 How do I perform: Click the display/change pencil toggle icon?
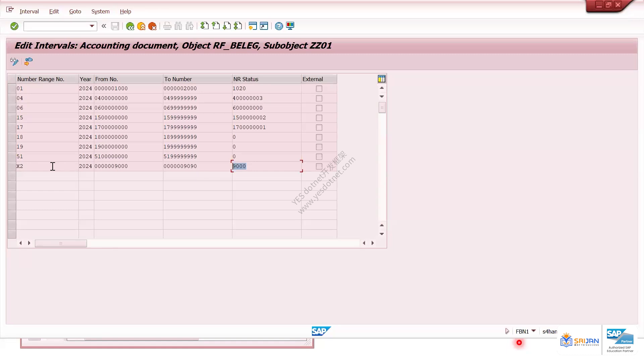(14, 62)
